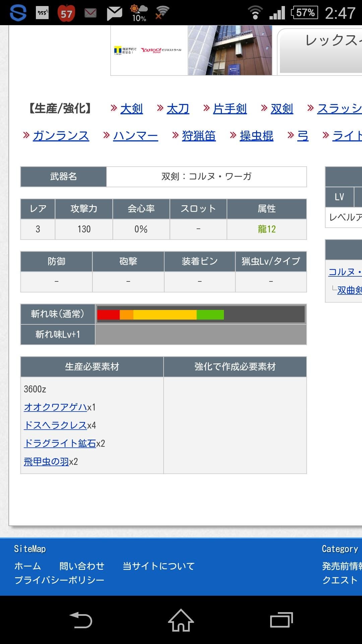The width and height of the screenshot is (362, 644).
Task: Tap the LV header in side table
Action: coord(340,197)
